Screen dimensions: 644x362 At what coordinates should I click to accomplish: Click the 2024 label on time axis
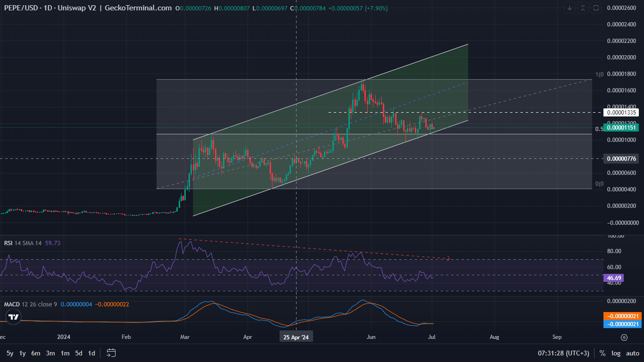pyautogui.click(x=63, y=337)
